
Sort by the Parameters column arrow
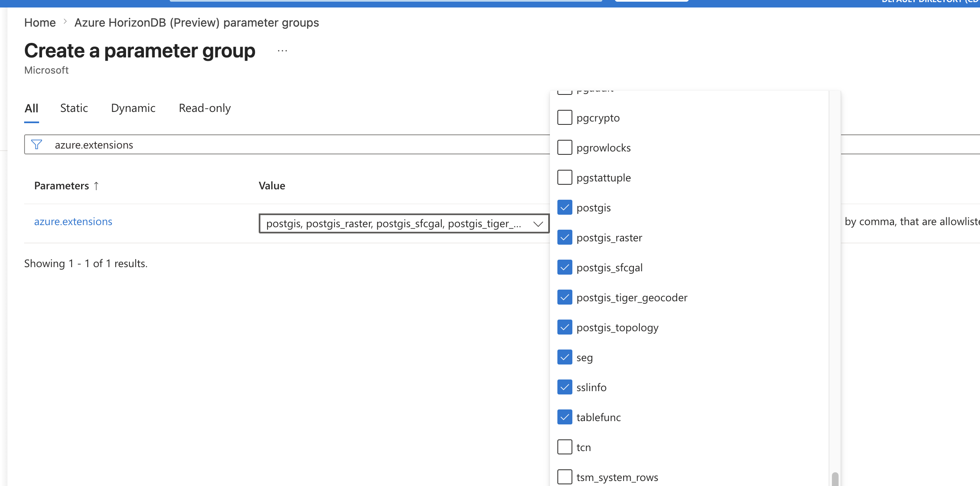(96, 186)
